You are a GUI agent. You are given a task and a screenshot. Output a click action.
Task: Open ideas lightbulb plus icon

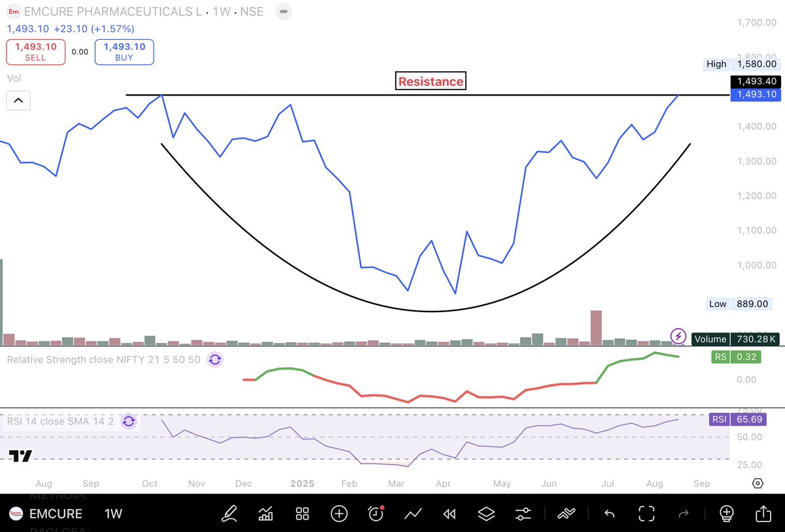tap(726, 514)
